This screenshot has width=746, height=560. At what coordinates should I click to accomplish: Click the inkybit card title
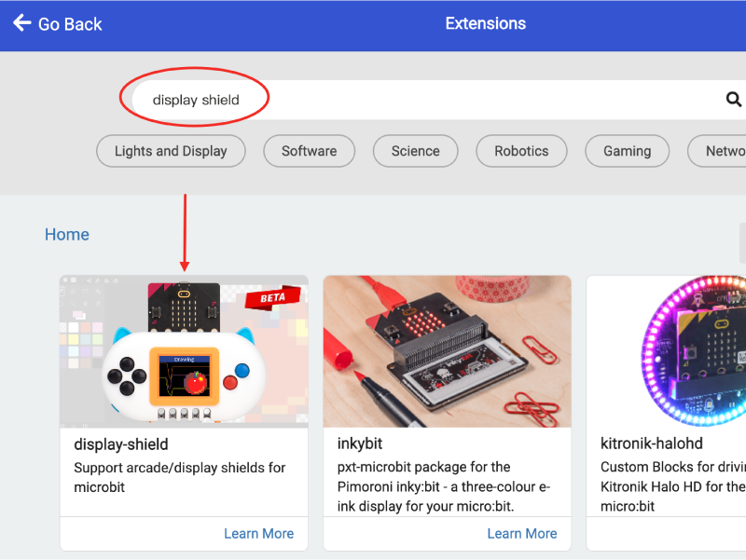click(360, 444)
